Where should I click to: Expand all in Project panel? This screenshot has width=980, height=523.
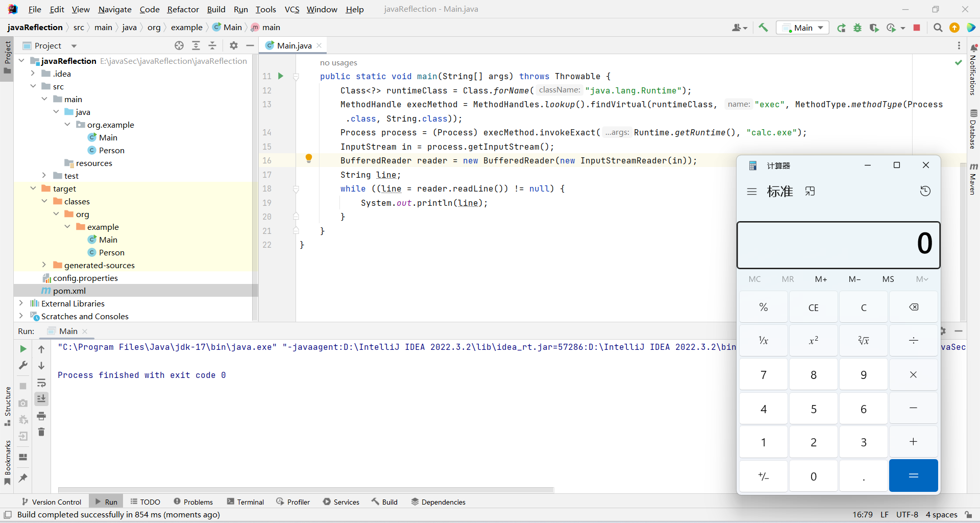pyautogui.click(x=196, y=45)
